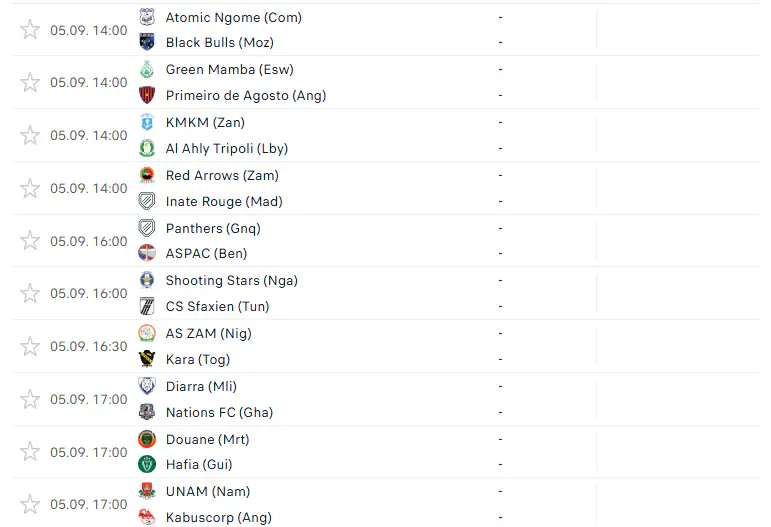Add Red Arrows vs Inate Rouge to favorites
This screenshot has width=771, height=527.
pyautogui.click(x=30, y=188)
